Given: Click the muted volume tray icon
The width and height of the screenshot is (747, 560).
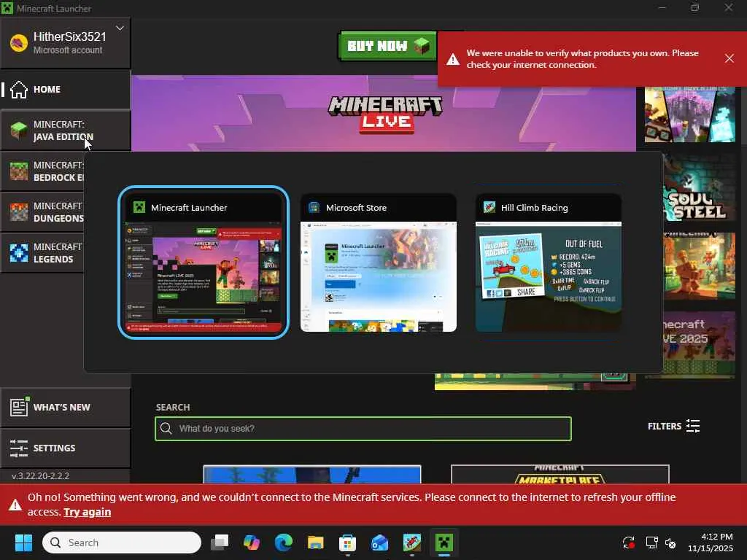Looking at the screenshot, I should pos(670,542).
